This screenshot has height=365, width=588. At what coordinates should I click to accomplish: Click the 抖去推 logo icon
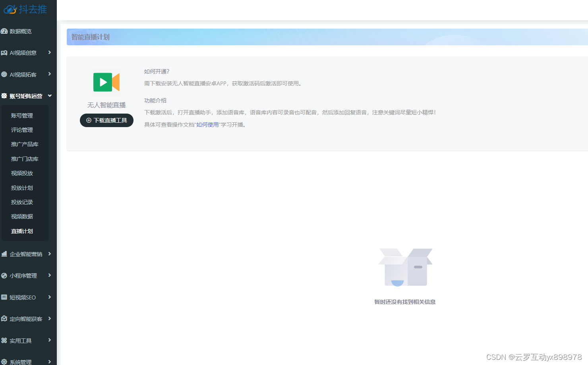10,9
